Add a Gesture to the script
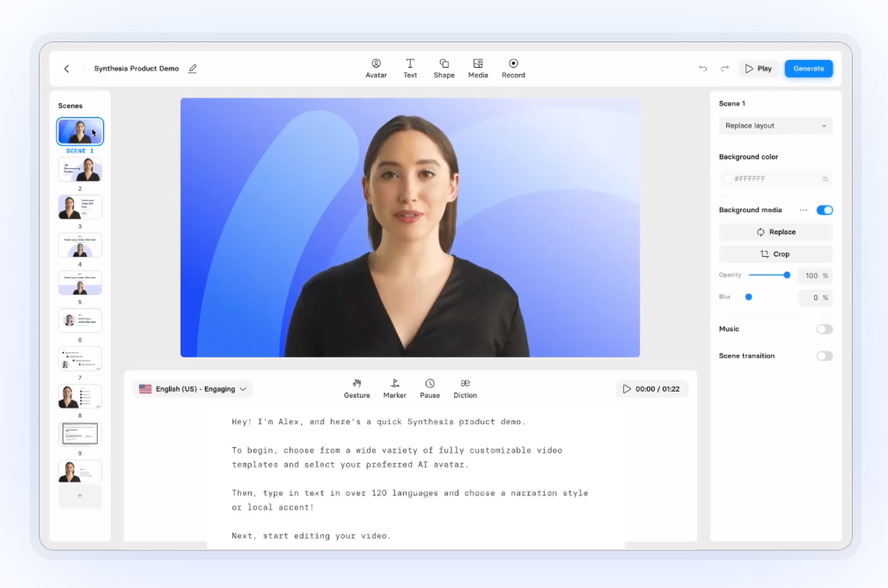The height and width of the screenshot is (588, 888). click(356, 388)
